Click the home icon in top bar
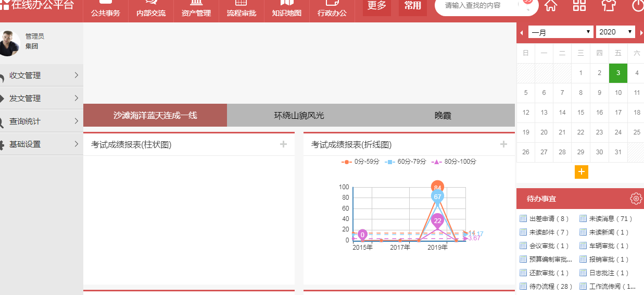 click(x=550, y=6)
